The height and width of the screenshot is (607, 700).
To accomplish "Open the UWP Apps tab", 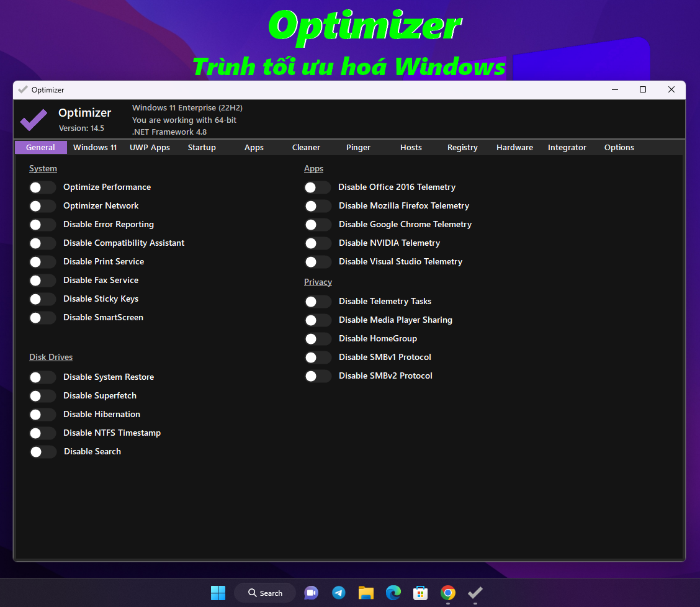I will point(150,147).
